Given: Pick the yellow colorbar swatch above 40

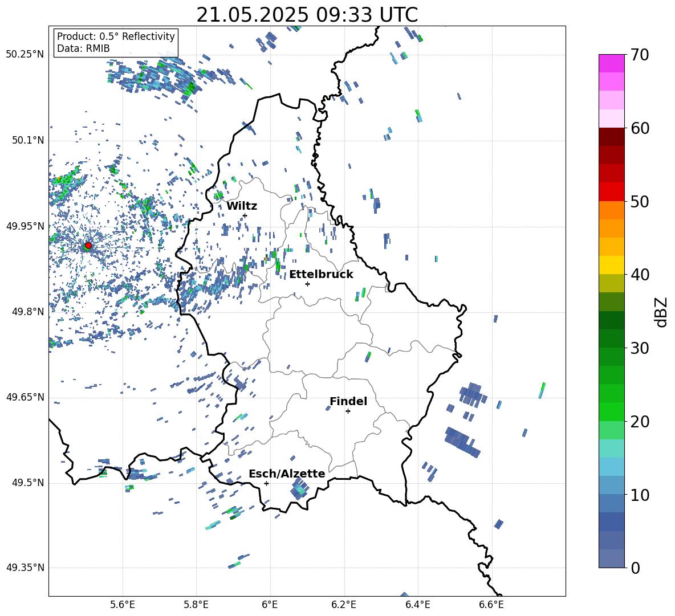Looking at the screenshot, I should point(611,265).
